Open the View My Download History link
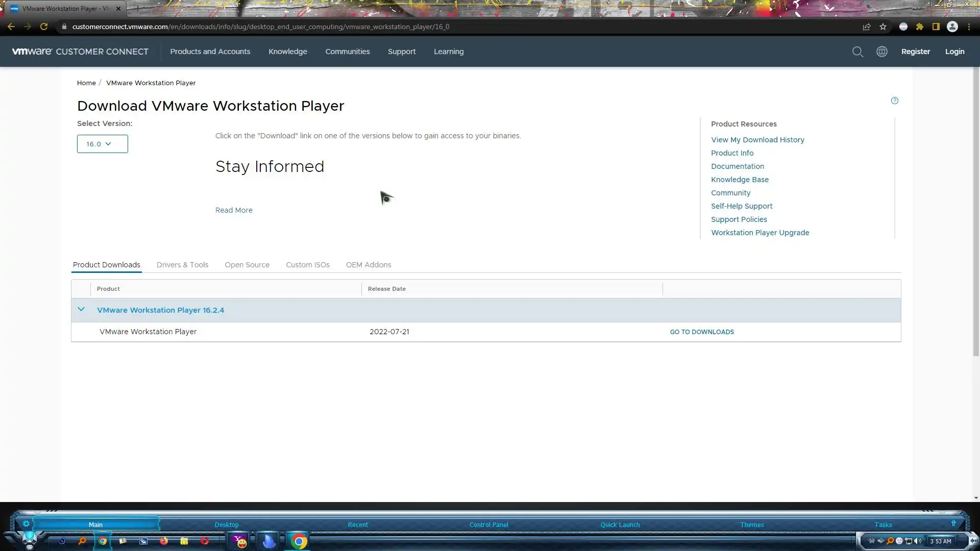 click(757, 140)
